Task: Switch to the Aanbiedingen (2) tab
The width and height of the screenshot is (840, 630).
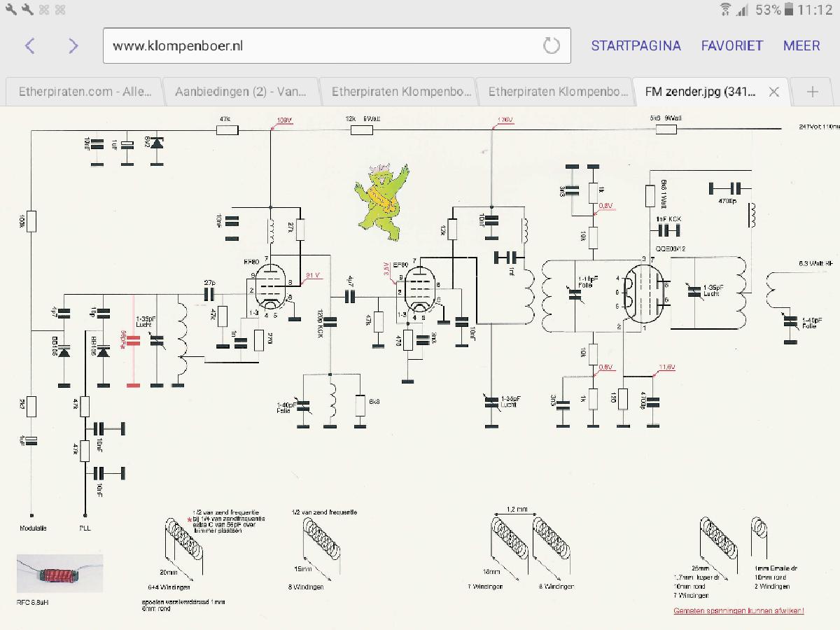Action: (240, 92)
